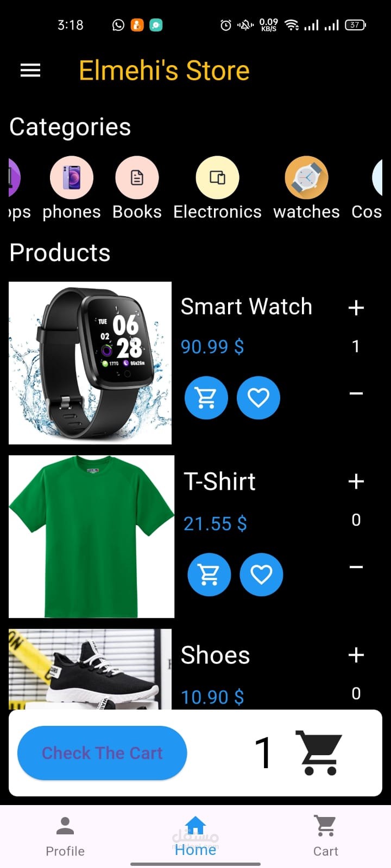Switch to the Profile tab
This screenshot has height=868, width=391.
click(65, 837)
